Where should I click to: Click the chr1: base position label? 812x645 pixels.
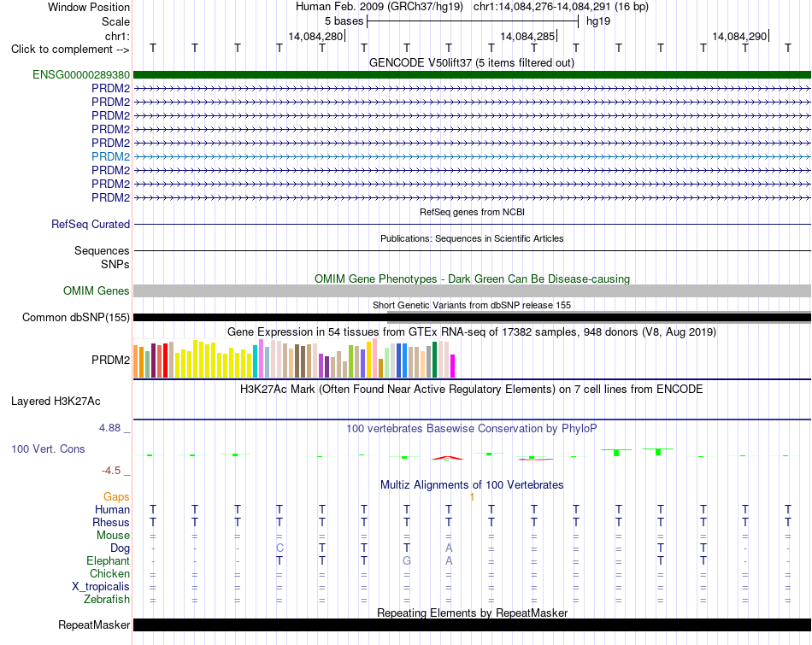click(x=117, y=36)
